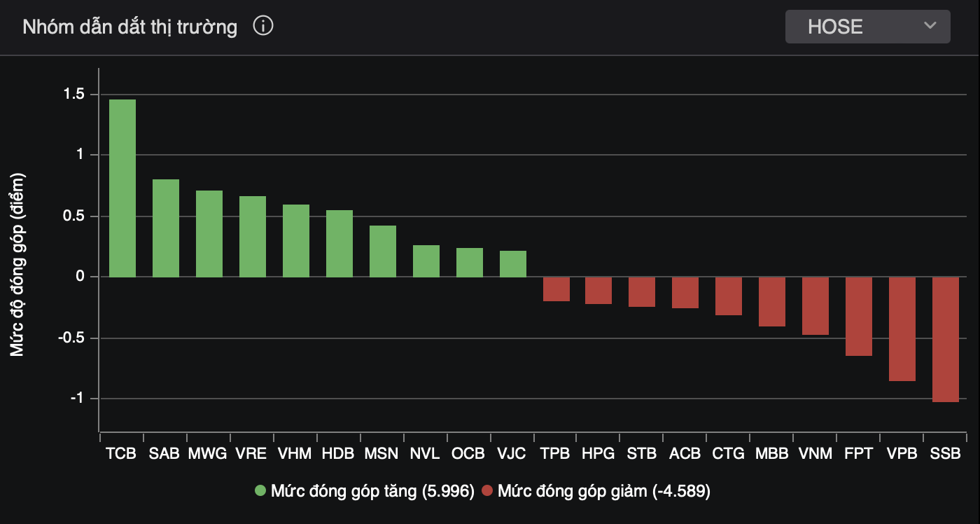Click the red FPT bar
This screenshot has width=980, height=524.
click(x=859, y=317)
